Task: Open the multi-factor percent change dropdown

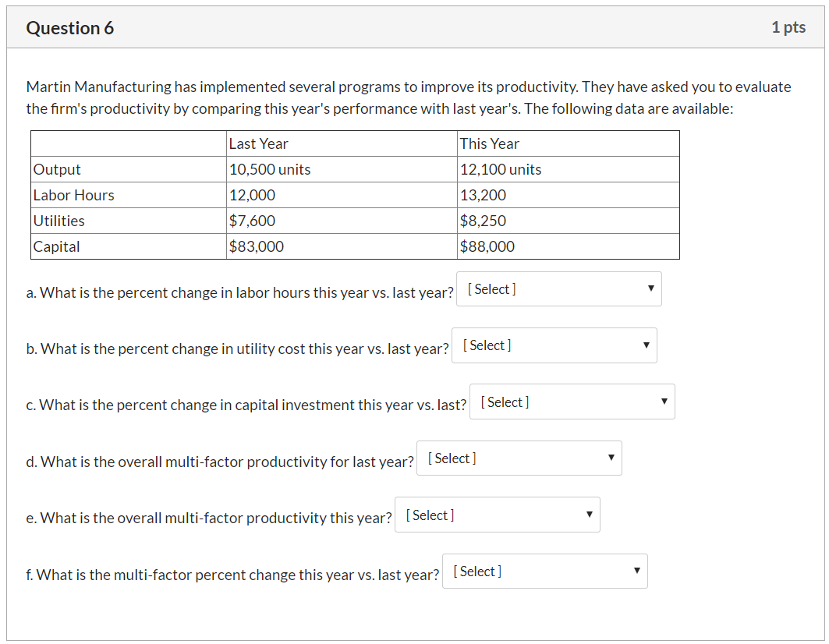Action: [544, 571]
